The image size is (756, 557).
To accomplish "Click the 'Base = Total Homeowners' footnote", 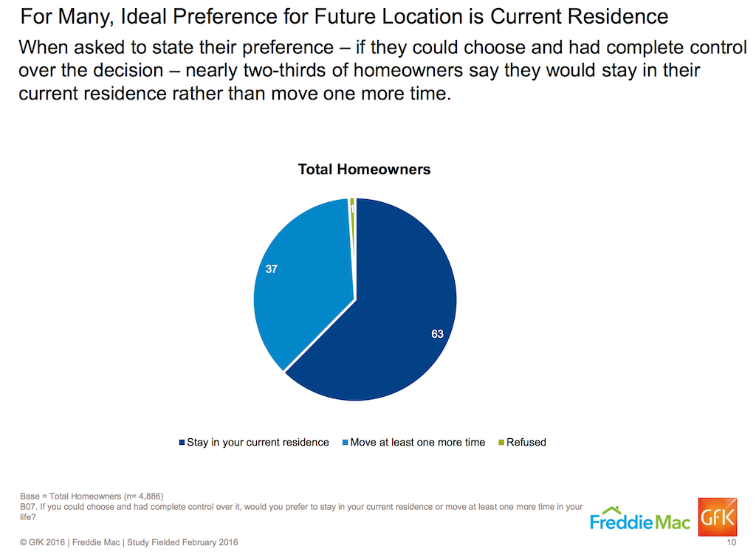I will point(97,496).
